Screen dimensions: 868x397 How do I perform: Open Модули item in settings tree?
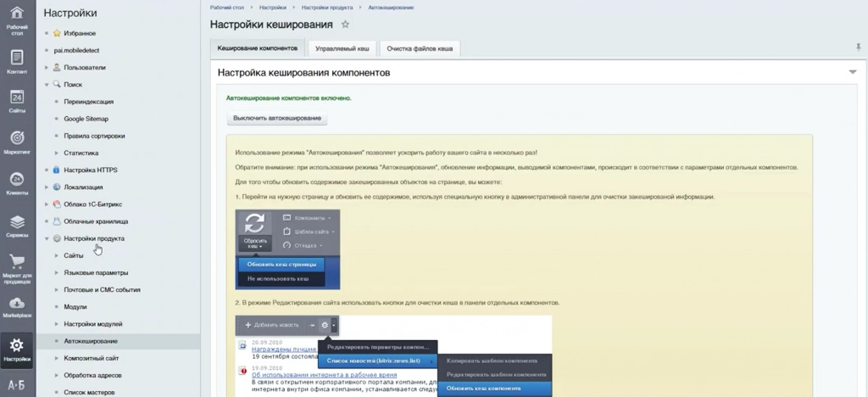pos(75,307)
